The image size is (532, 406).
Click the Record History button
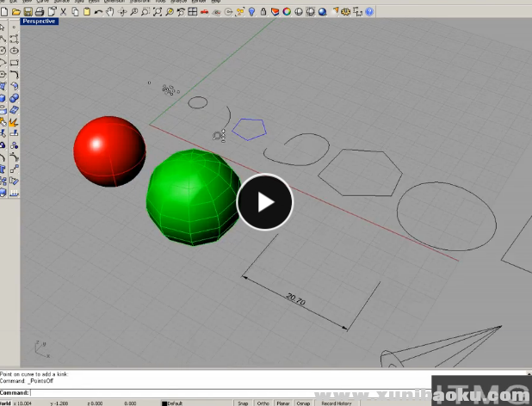[x=337, y=403]
